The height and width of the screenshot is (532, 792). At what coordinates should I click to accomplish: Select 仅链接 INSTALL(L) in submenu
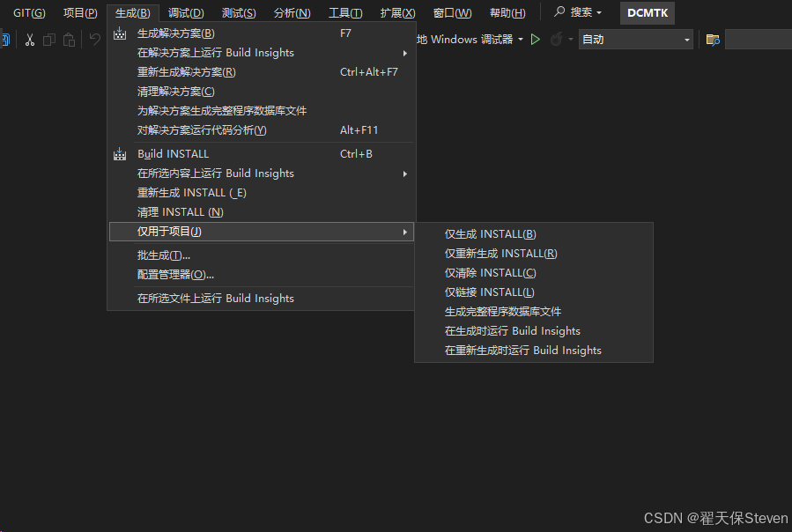pos(533,292)
